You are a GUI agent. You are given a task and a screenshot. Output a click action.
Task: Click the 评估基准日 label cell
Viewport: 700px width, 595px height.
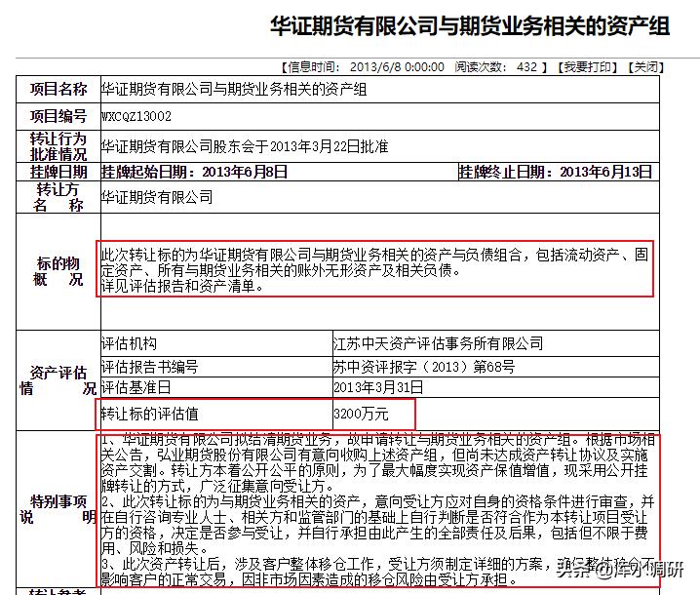216,387
